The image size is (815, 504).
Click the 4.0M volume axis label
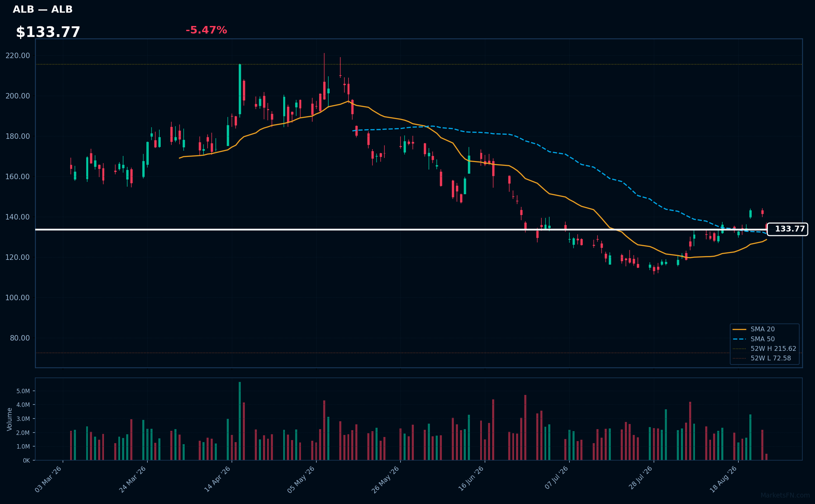[23, 404]
